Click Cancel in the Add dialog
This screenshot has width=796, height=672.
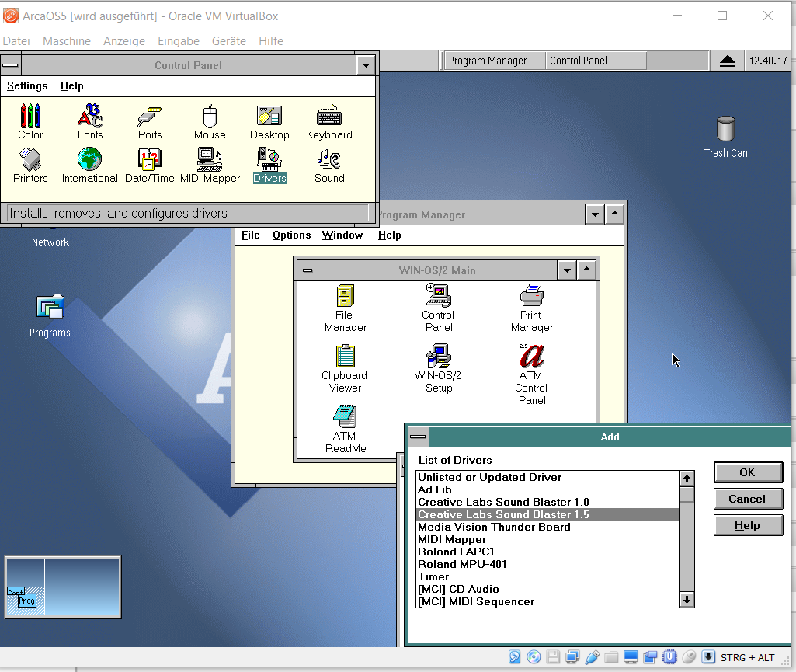pyautogui.click(x=748, y=499)
